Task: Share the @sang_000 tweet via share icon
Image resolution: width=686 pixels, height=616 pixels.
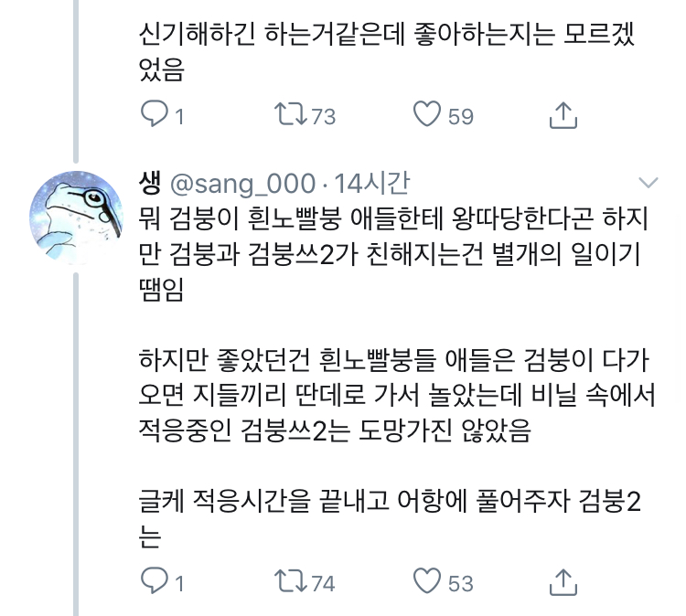Action: coord(563,580)
